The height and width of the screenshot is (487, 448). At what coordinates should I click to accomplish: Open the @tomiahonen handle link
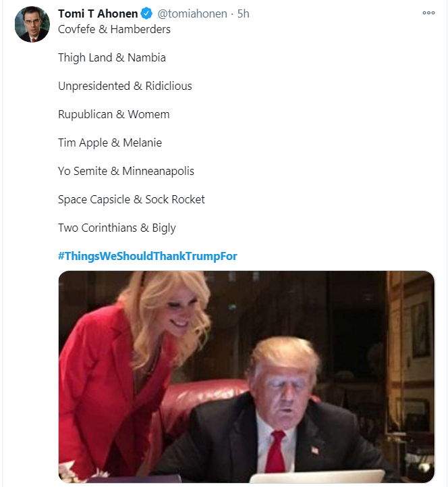tap(192, 14)
